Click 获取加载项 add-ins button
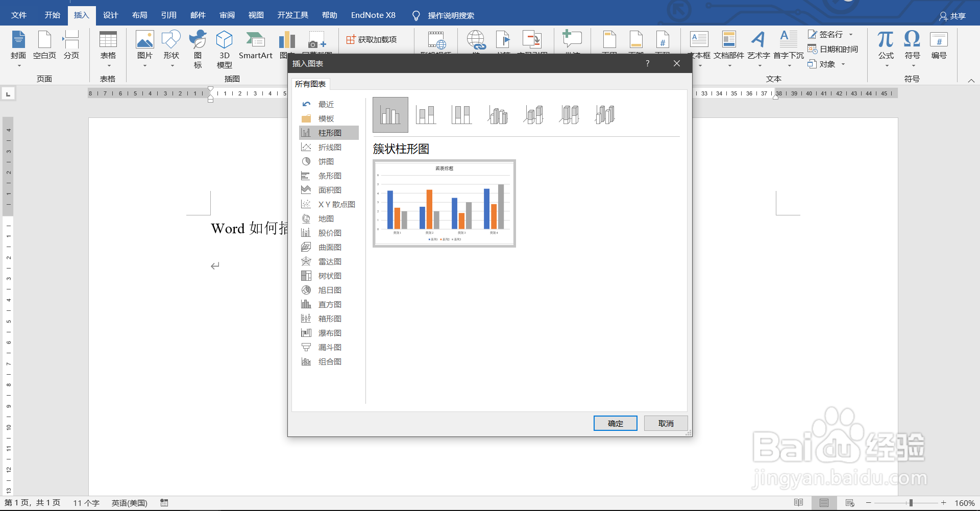 pos(372,39)
